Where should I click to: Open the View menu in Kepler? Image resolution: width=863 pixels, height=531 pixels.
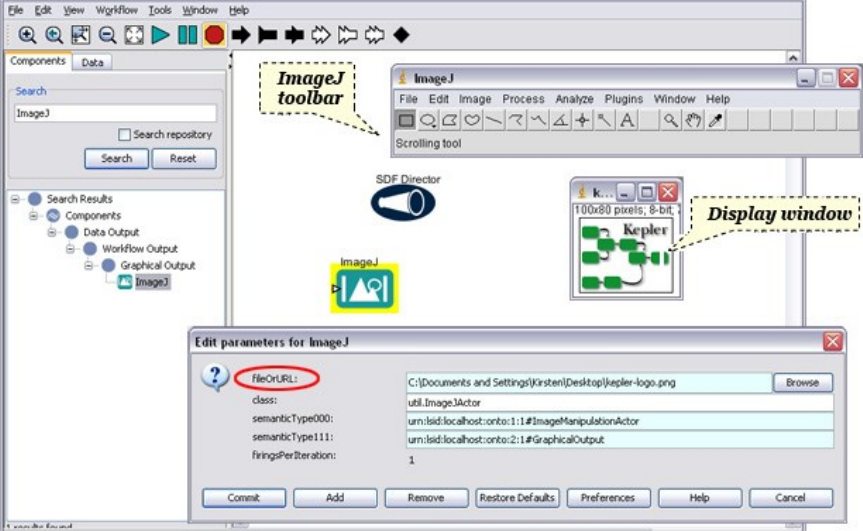pos(73,10)
